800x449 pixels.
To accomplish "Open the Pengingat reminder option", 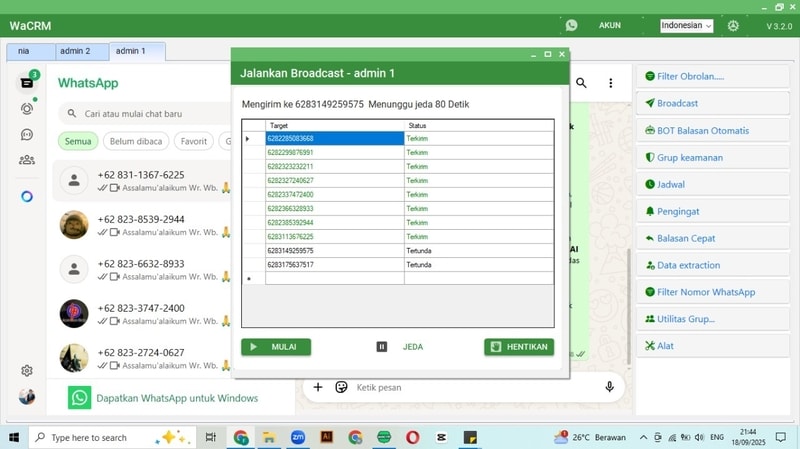I will [713, 211].
